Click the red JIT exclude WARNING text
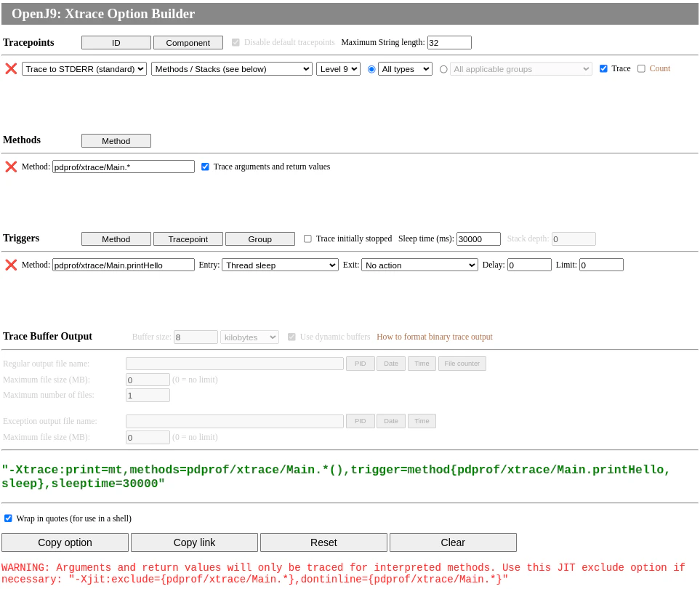The width and height of the screenshot is (700, 589). pyautogui.click(x=343, y=574)
